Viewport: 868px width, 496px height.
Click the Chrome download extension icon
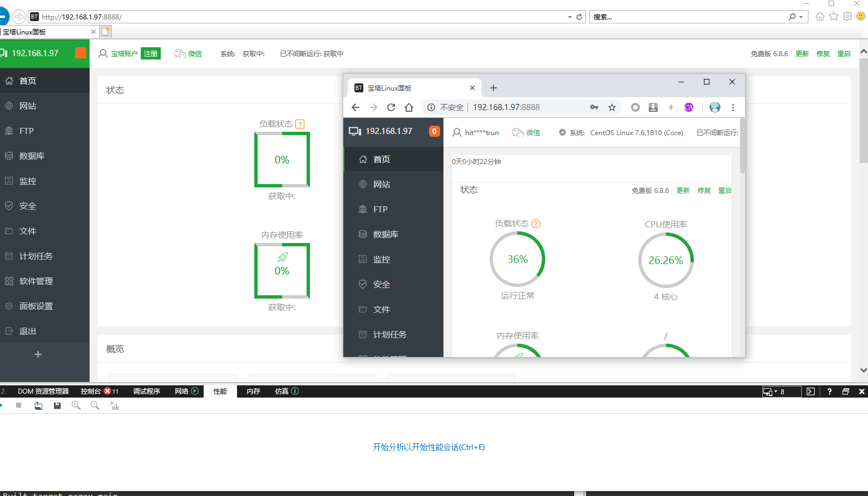tap(653, 107)
